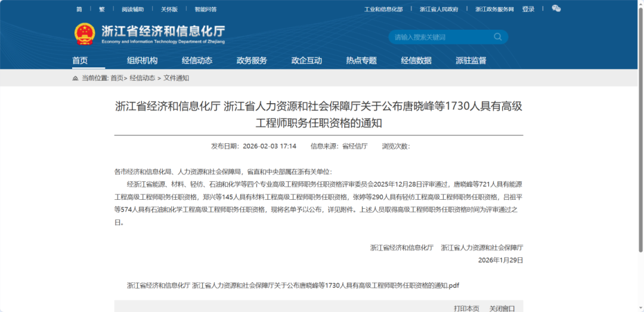Click the 登录 login link
The width and height of the screenshot is (644, 312).
[528, 10]
